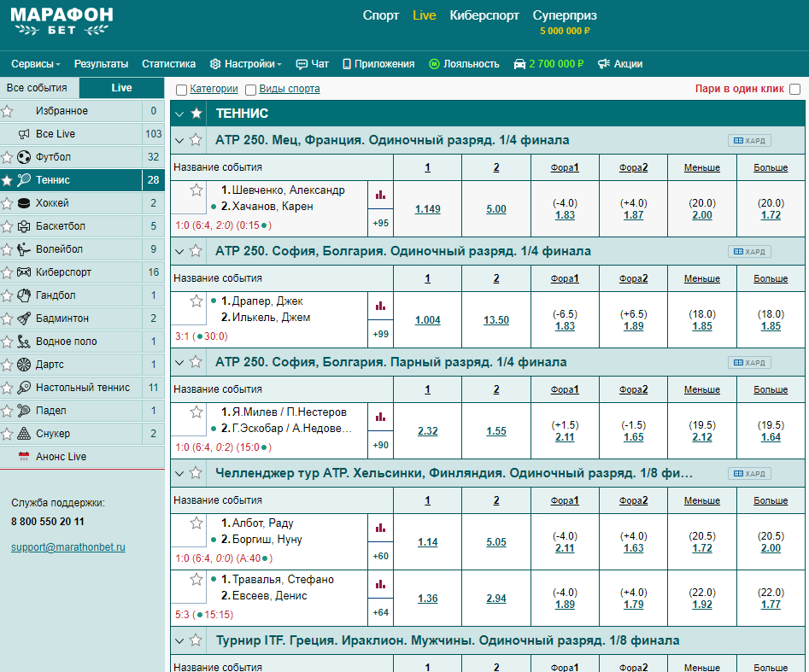The image size is (809, 672).
Task: Click the Киберспорт gamepad icon
Action: pyautogui.click(x=24, y=272)
